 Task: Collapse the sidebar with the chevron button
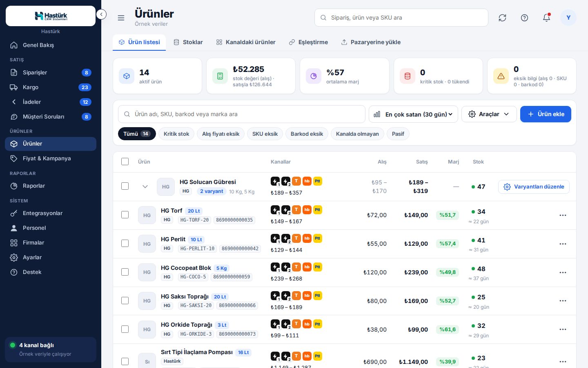click(x=101, y=15)
